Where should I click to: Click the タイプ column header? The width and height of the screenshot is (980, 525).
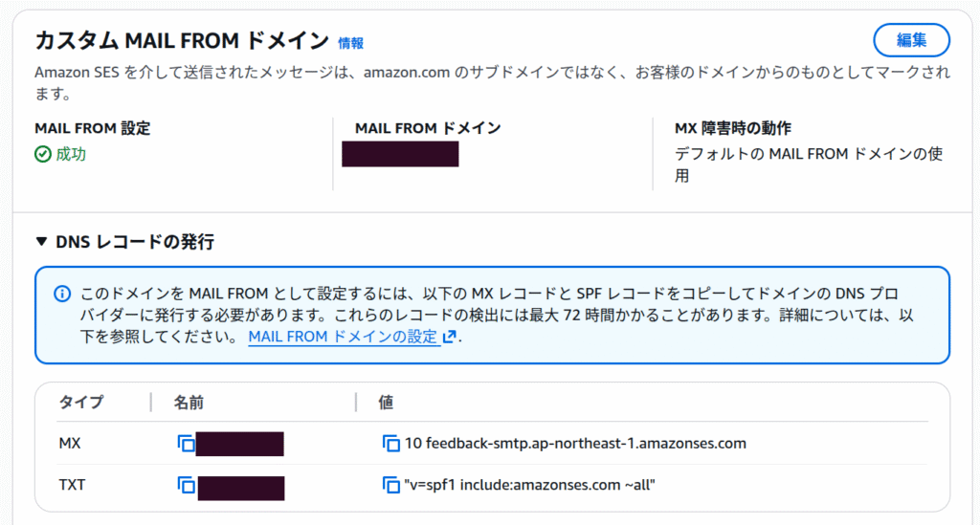click(80, 403)
